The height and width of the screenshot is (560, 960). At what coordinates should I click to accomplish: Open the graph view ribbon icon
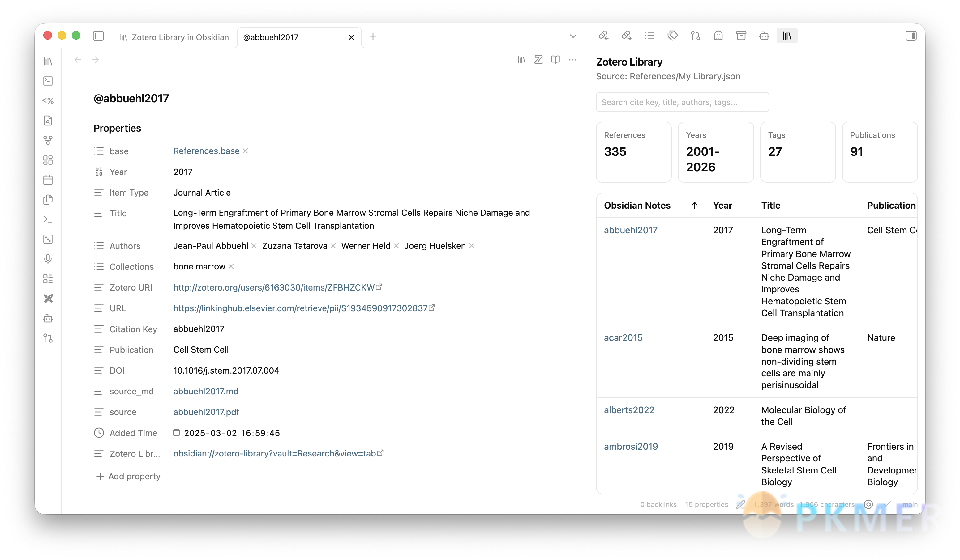tap(48, 141)
